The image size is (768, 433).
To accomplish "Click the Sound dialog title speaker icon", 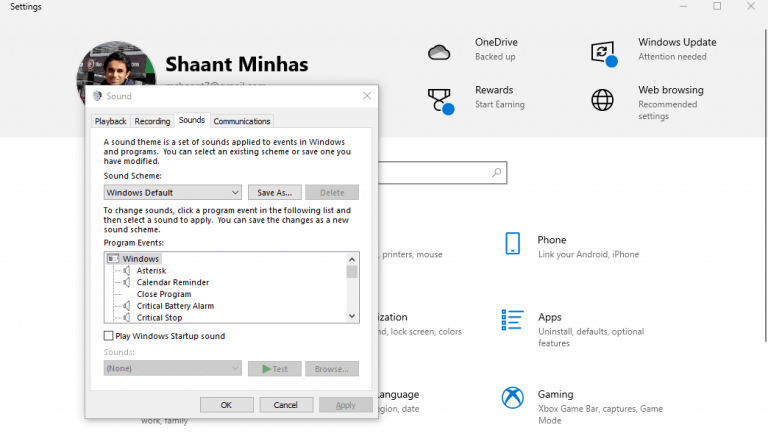I will (97, 96).
